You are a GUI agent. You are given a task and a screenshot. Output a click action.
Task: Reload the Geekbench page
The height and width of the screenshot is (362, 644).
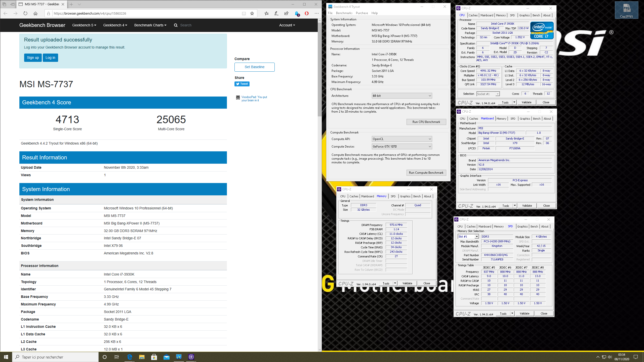pos(25,13)
